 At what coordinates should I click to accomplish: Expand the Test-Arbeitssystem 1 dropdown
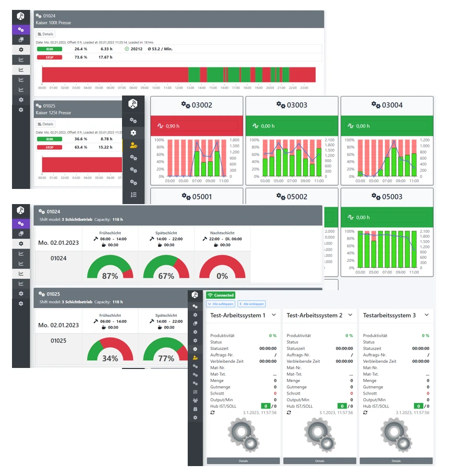click(273, 315)
